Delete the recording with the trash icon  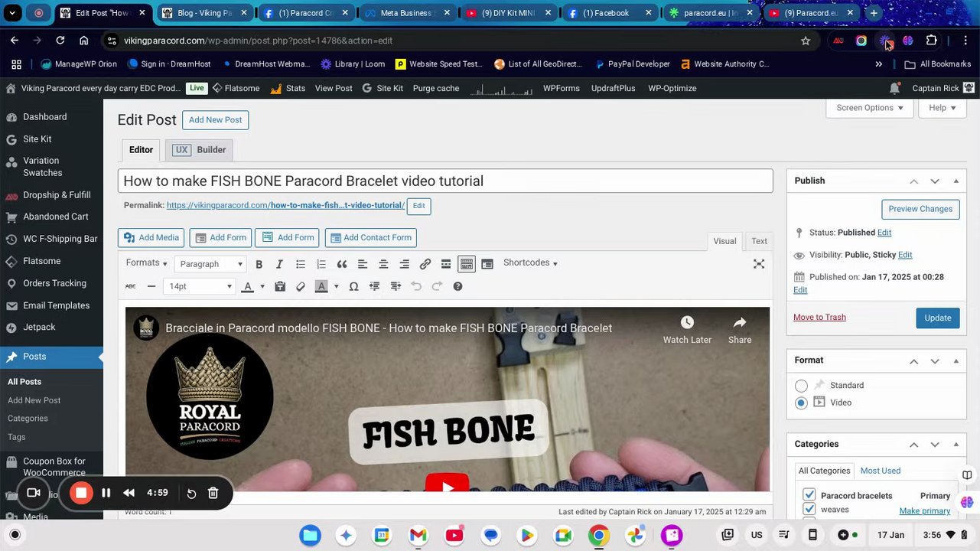pos(213,494)
